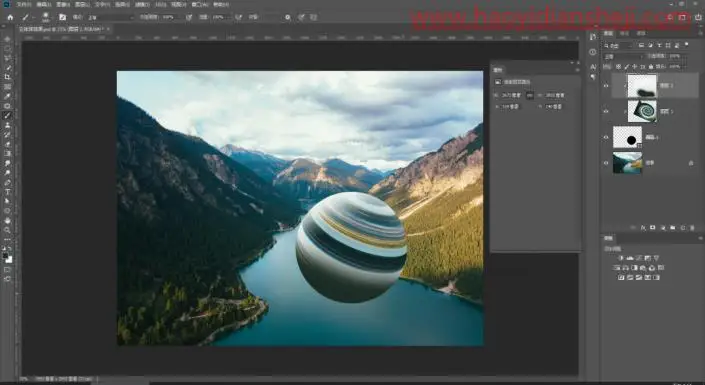Click the black circle layer thumbnail
The height and width of the screenshot is (385, 705).
[627, 137]
